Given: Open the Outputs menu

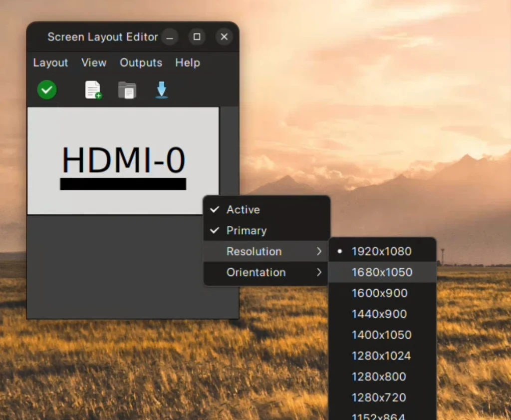Looking at the screenshot, I should pyautogui.click(x=141, y=63).
